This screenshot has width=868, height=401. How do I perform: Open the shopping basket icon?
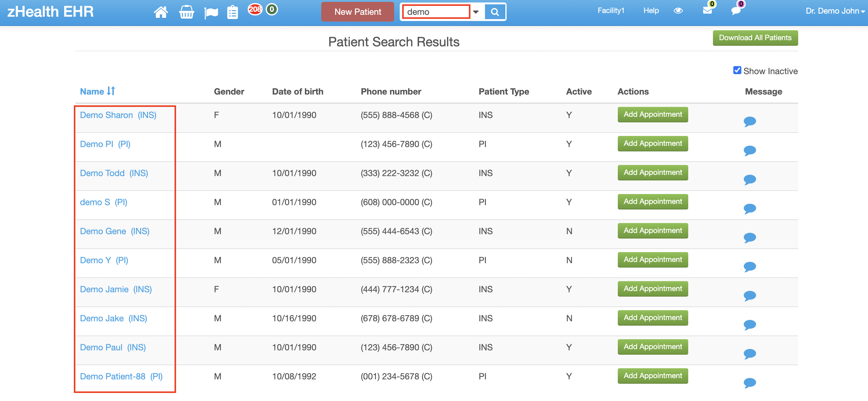(x=186, y=12)
